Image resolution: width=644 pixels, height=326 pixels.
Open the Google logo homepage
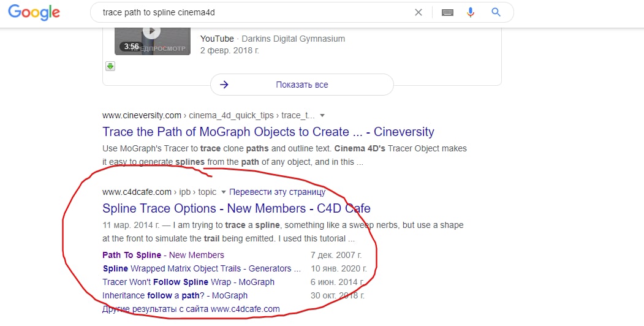[x=34, y=12]
